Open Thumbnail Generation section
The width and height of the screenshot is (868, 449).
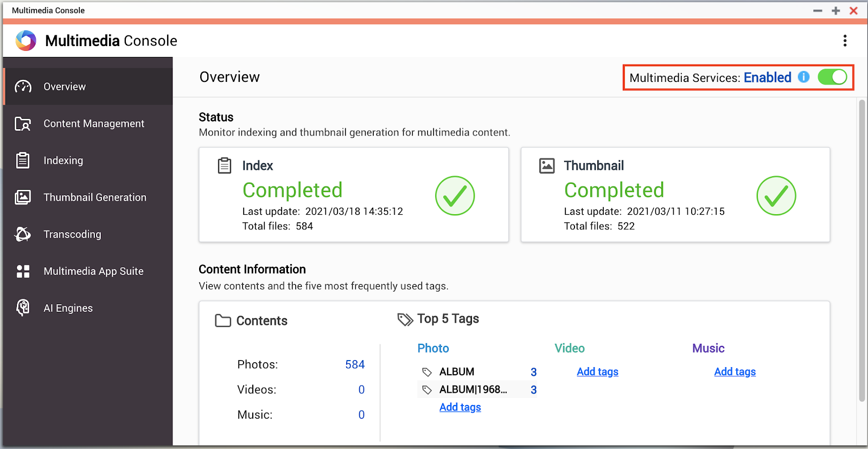pos(88,197)
